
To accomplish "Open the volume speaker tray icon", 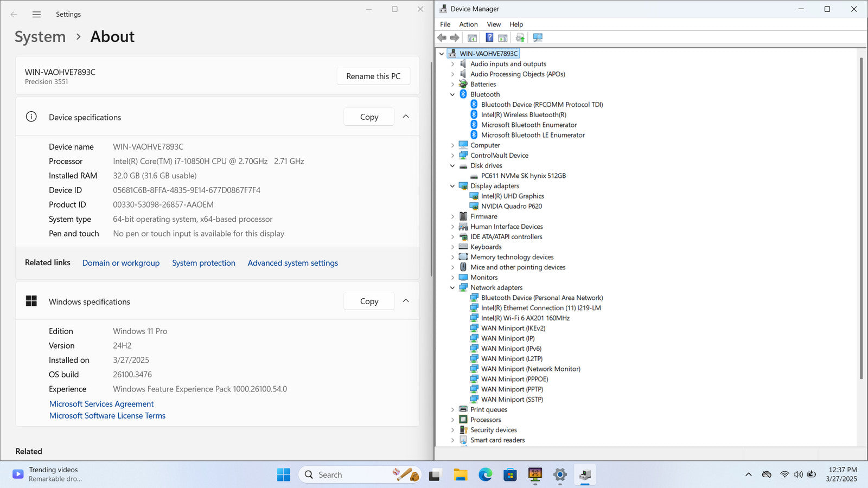I will (798, 474).
